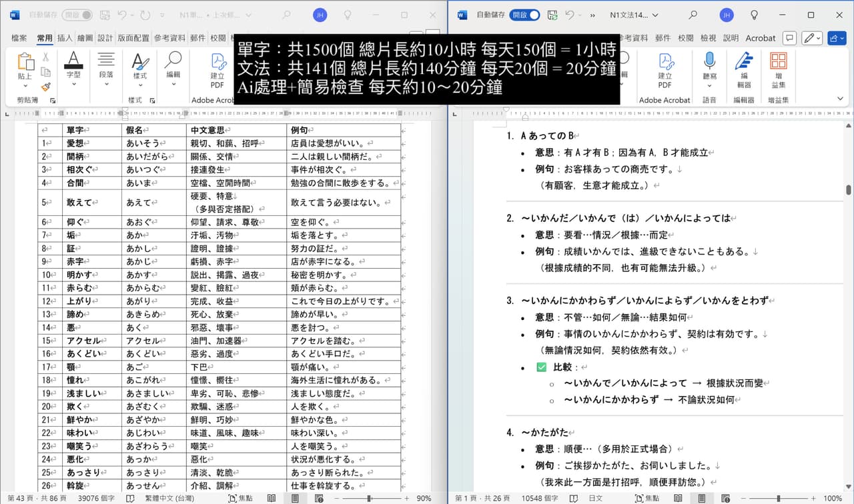
Task: Adjust zoom slider in right window status bar
Action: tap(779, 498)
